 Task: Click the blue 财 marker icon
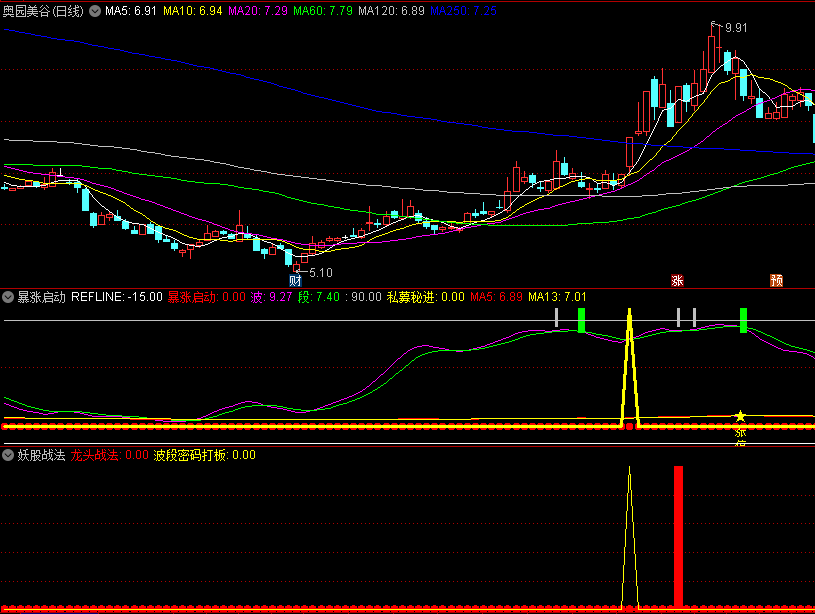(x=295, y=280)
